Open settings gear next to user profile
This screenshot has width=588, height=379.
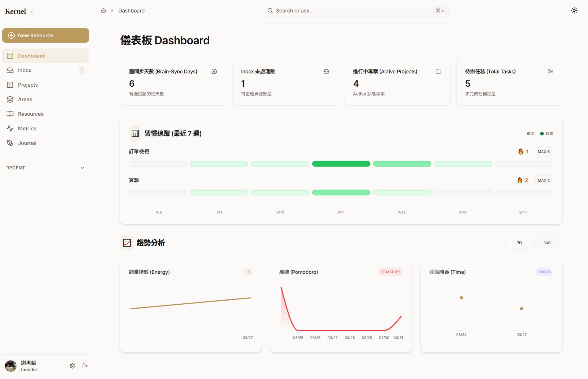(72, 366)
